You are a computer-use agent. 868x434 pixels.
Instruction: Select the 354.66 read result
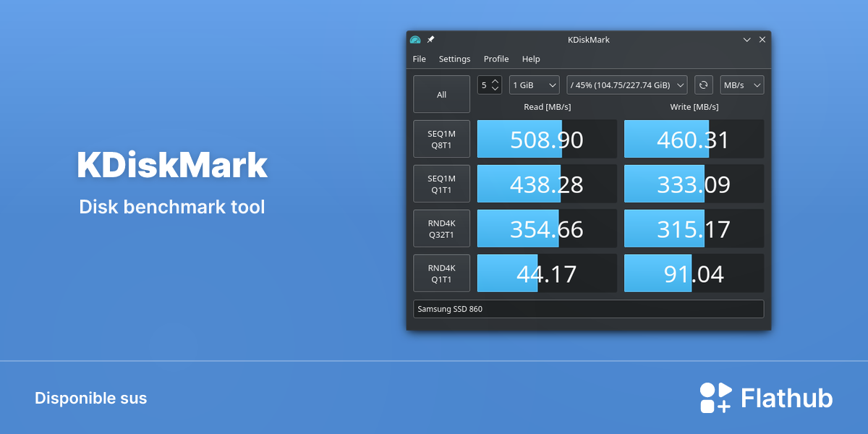point(548,229)
